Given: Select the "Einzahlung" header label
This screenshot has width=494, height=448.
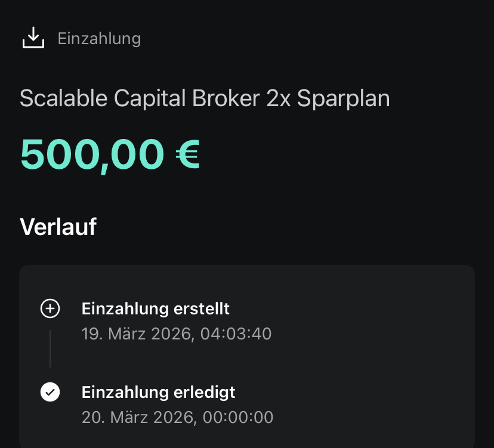Looking at the screenshot, I should [99, 39].
